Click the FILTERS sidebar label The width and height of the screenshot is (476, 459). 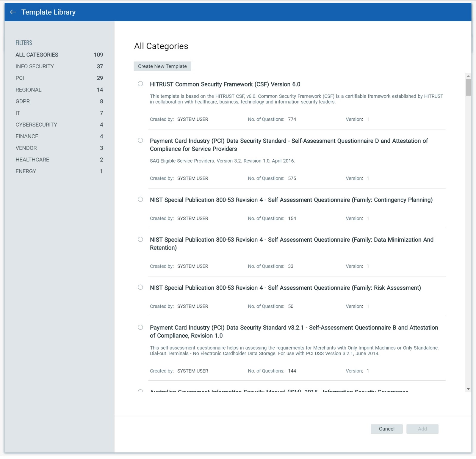point(24,43)
